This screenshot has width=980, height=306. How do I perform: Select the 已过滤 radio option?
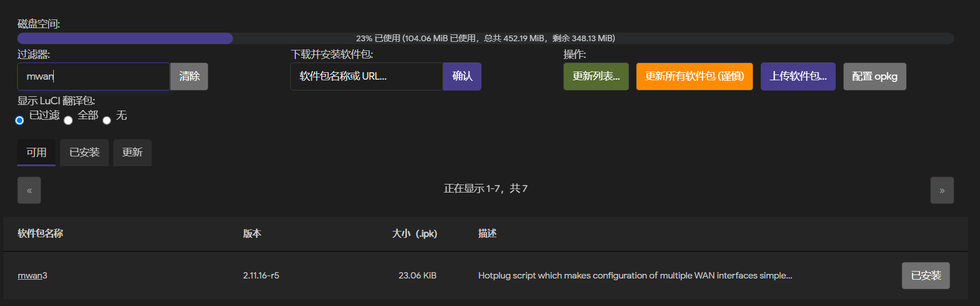pos(19,120)
